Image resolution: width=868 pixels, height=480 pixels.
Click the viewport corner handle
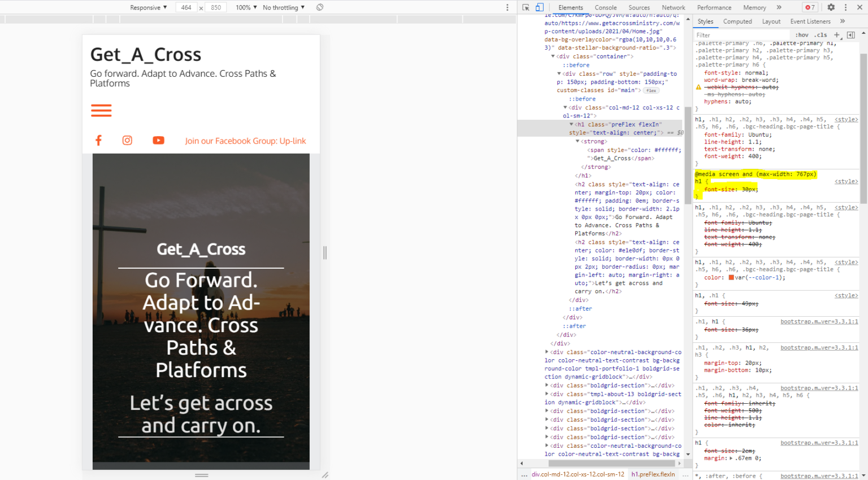click(325, 475)
